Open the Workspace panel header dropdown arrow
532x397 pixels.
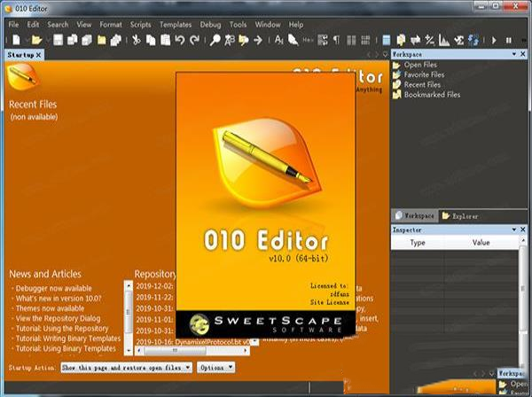(x=514, y=54)
